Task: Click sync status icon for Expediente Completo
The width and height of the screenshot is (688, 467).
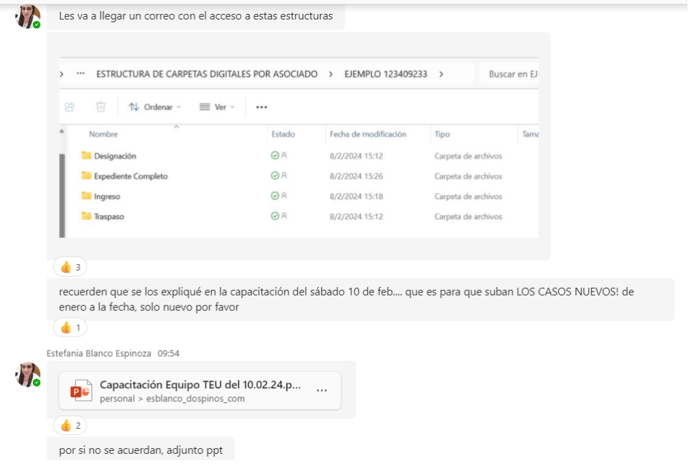Action: (x=275, y=176)
